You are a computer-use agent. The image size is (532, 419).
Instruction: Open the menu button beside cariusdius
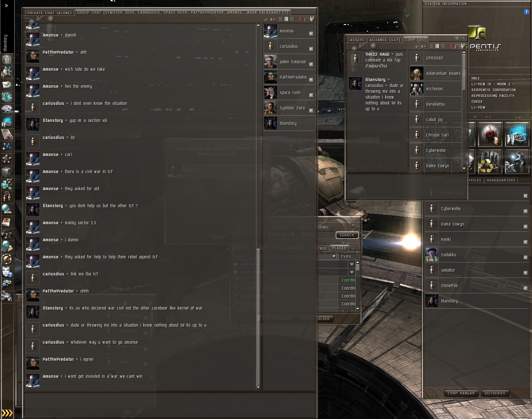click(311, 49)
